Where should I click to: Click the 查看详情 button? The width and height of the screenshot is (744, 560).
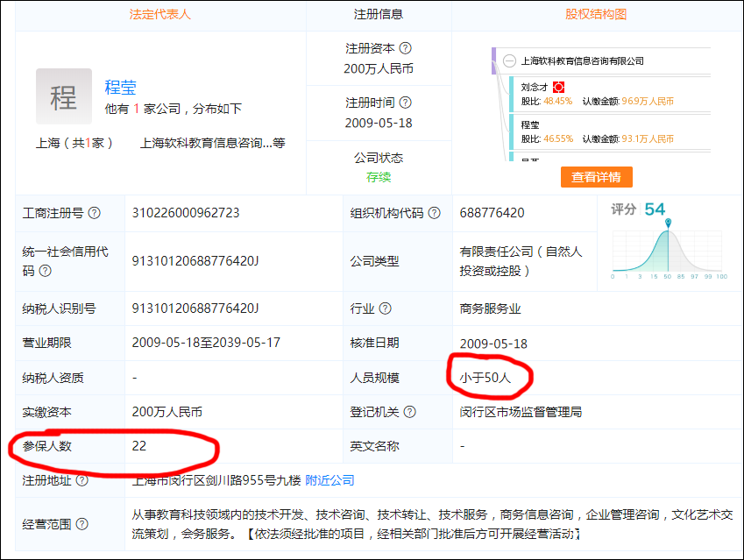[597, 177]
